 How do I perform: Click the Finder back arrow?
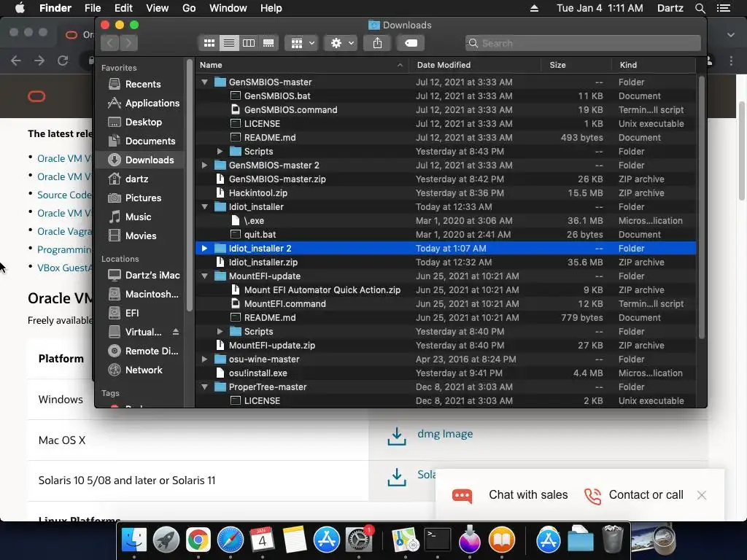(x=110, y=43)
